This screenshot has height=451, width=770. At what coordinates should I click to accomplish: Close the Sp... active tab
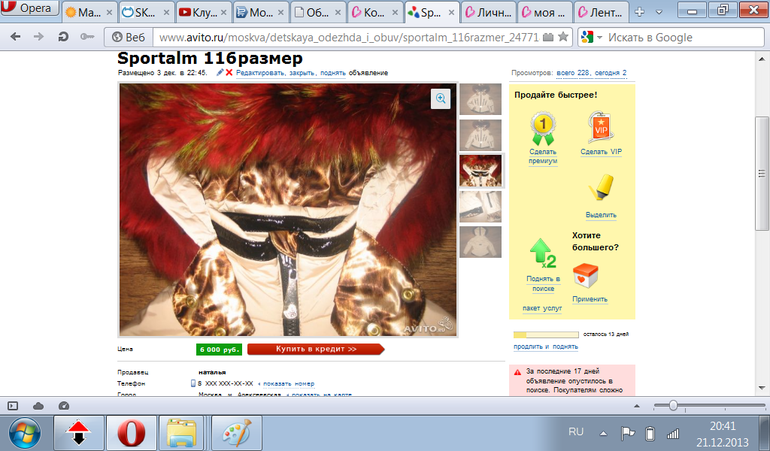point(451,13)
